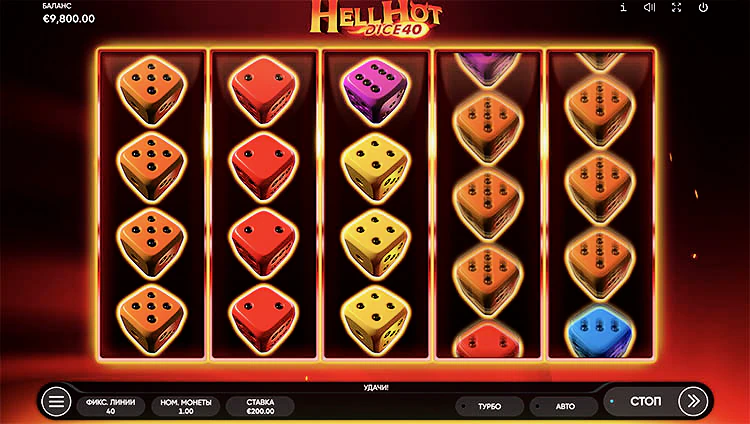Image resolution: width=750 pixels, height=424 pixels.
Task: Switch to fullscreen mode icon
Action: [x=676, y=7]
